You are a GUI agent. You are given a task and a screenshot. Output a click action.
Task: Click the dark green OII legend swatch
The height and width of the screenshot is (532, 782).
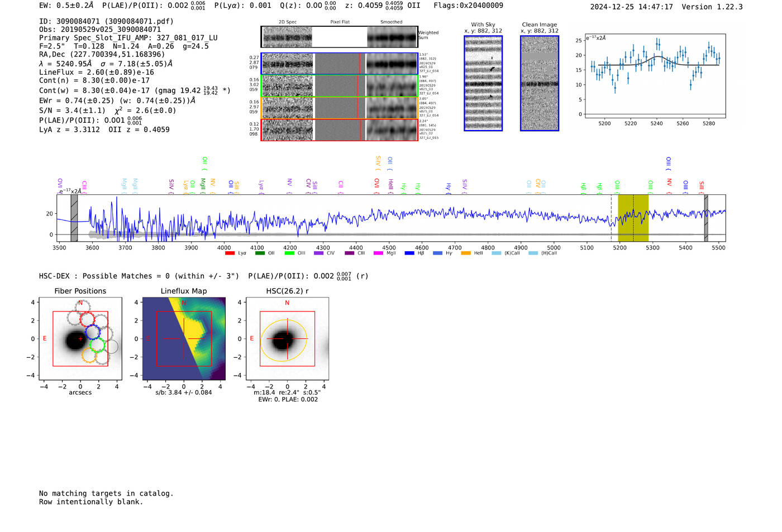[260, 253]
